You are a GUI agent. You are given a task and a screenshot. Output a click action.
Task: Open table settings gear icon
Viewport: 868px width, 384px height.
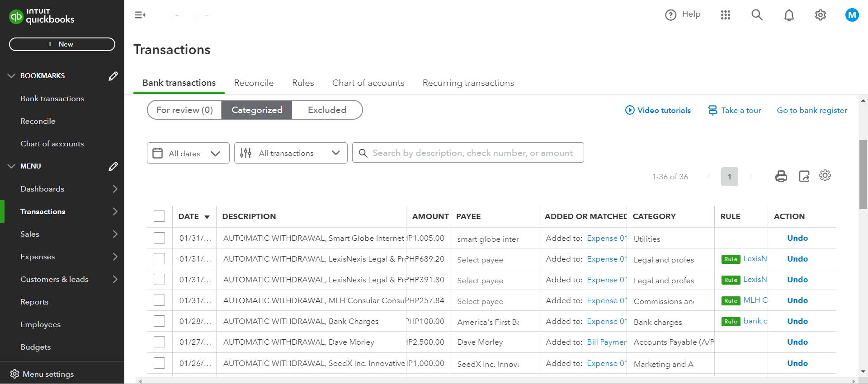point(825,176)
